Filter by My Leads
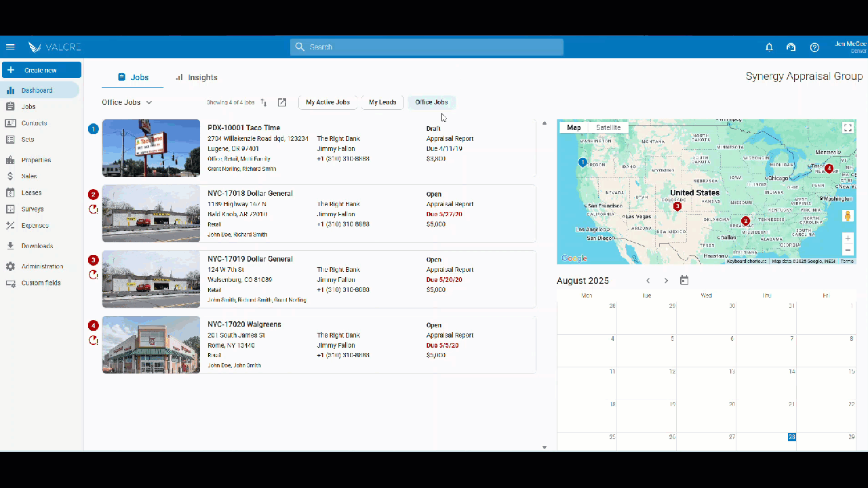The height and width of the screenshot is (488, 868). point(382,102)
